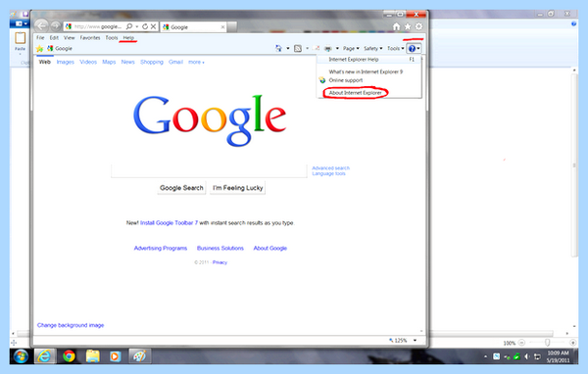Click in the Google search box
Viewport: 588px width, 374px height.
click(x=209, y=170)
